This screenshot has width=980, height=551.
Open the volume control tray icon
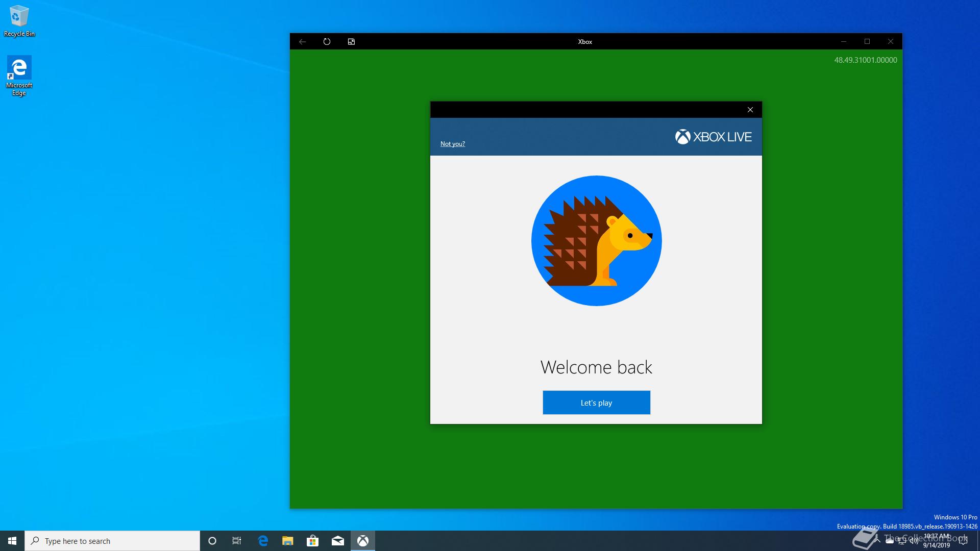[914, 541]
